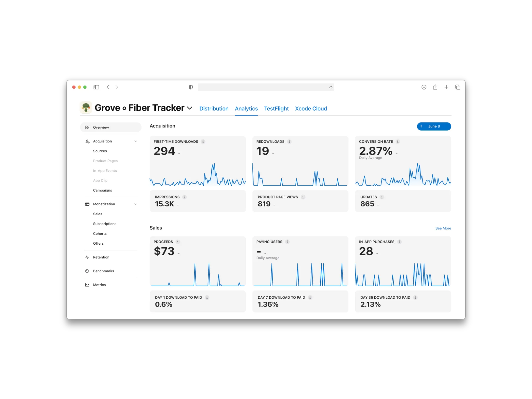This screenshot has height=399, width=532.
Task: Click the Grove Fiber Tracker app icon
Action: 86,108
